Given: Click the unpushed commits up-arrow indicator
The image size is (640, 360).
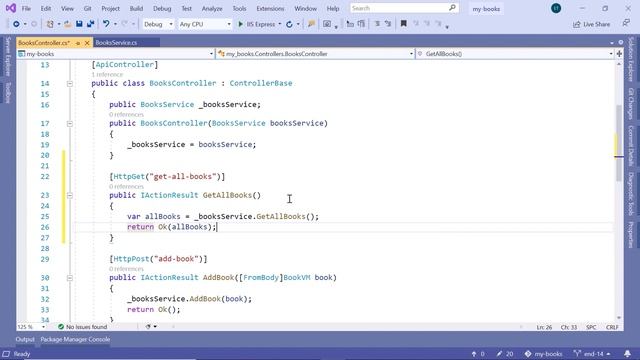Looking at the screenshot, I should (x=478, y=354).
